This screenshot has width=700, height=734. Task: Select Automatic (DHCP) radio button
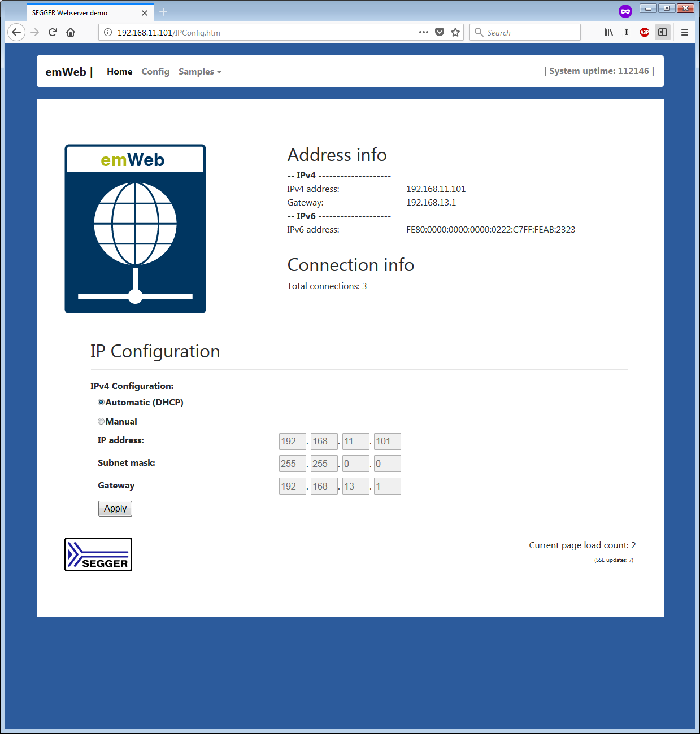coord(101,402)
